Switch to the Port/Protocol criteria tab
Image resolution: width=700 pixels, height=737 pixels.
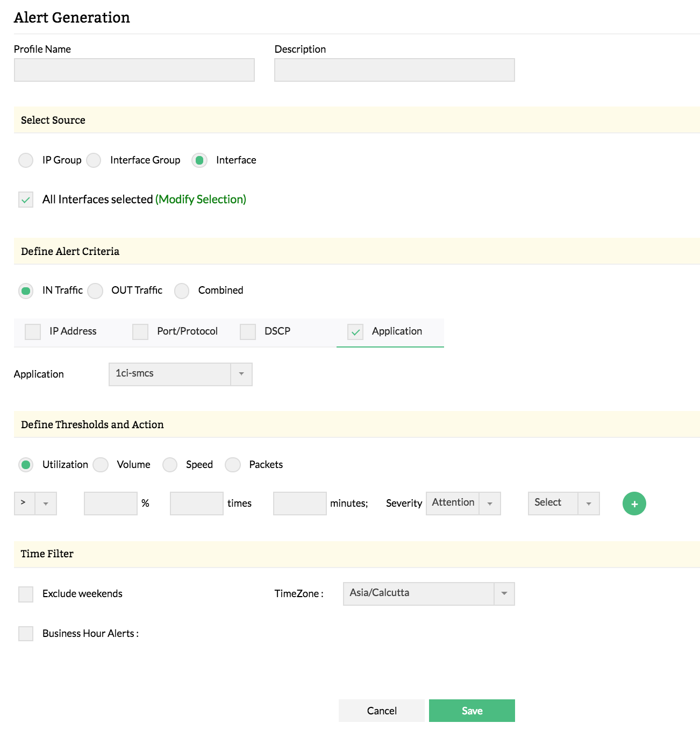tap(175, 331)
